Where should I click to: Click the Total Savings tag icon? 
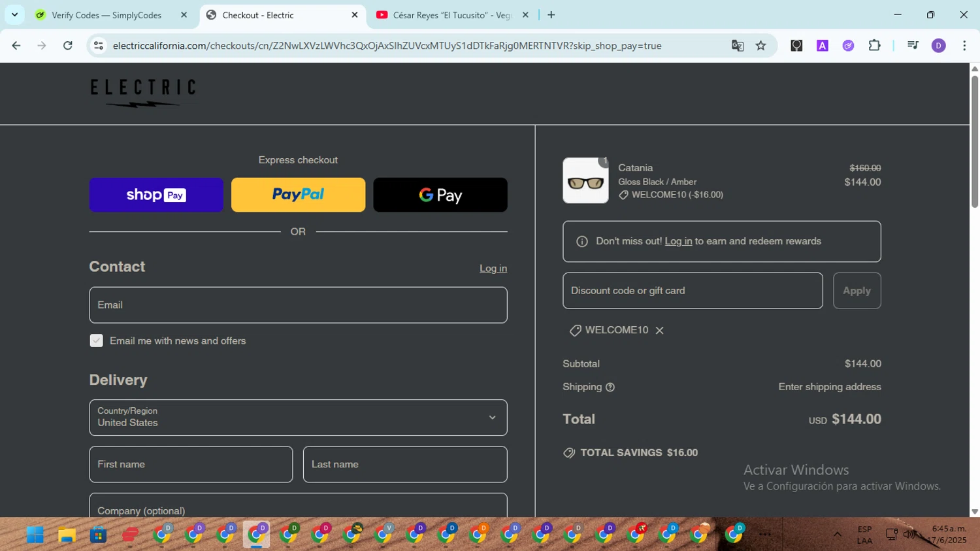569,453
